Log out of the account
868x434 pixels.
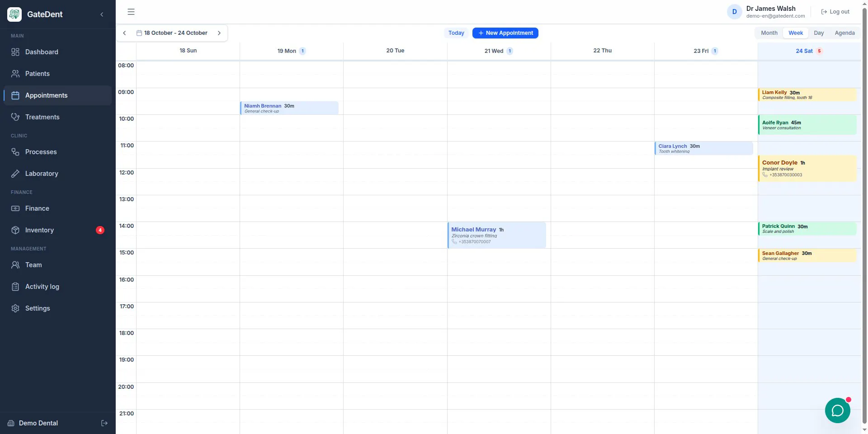click(x=835, y=12)
